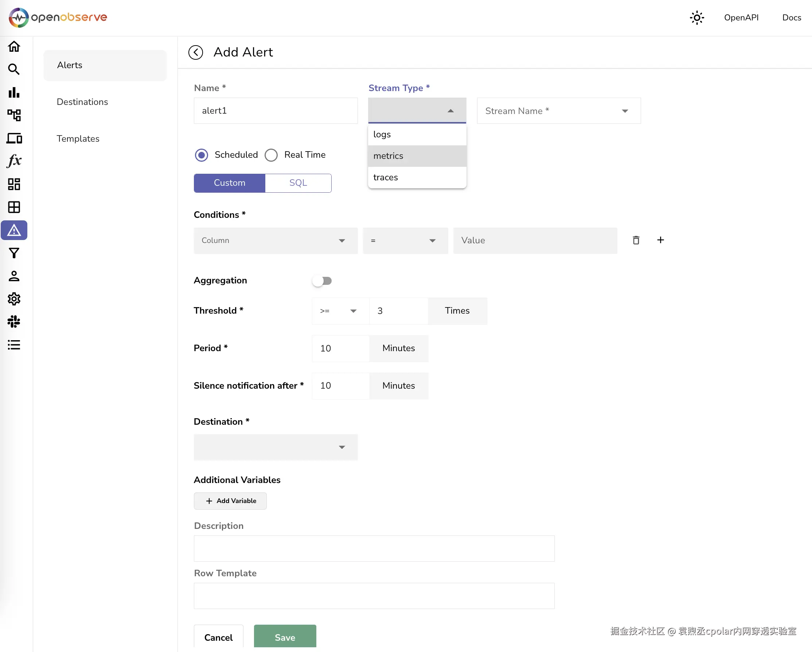
Task: Click the back arrow beside Add Alert
Action: (195, 52)
